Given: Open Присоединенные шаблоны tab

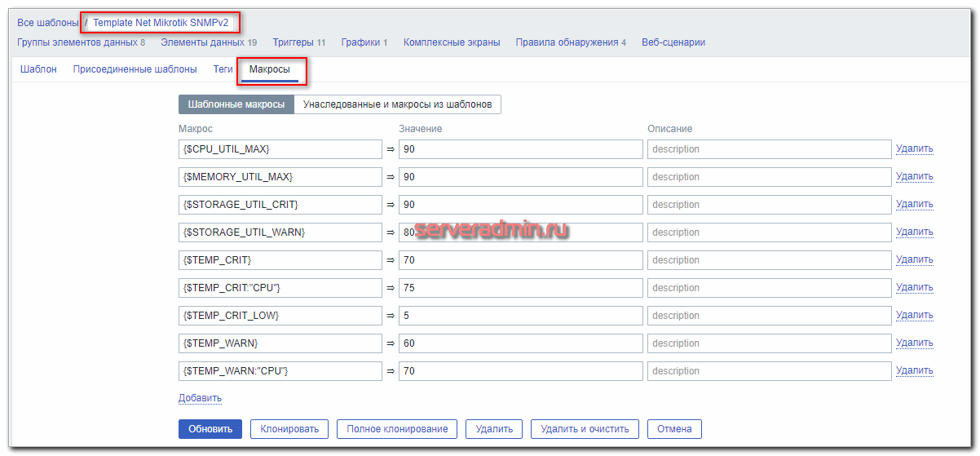Looking at the screenshot, I should 135,70.
